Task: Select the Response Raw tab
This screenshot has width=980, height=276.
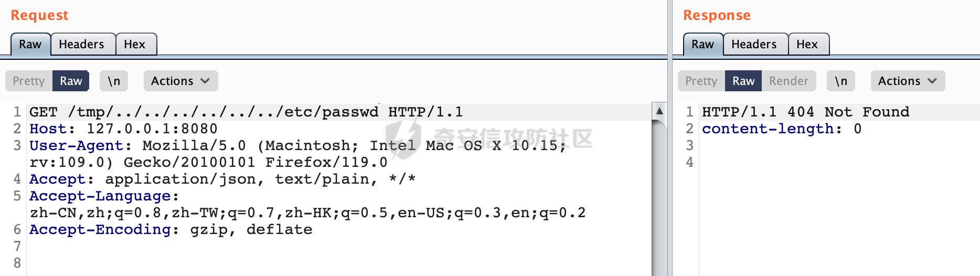Action: click(703, 44)
